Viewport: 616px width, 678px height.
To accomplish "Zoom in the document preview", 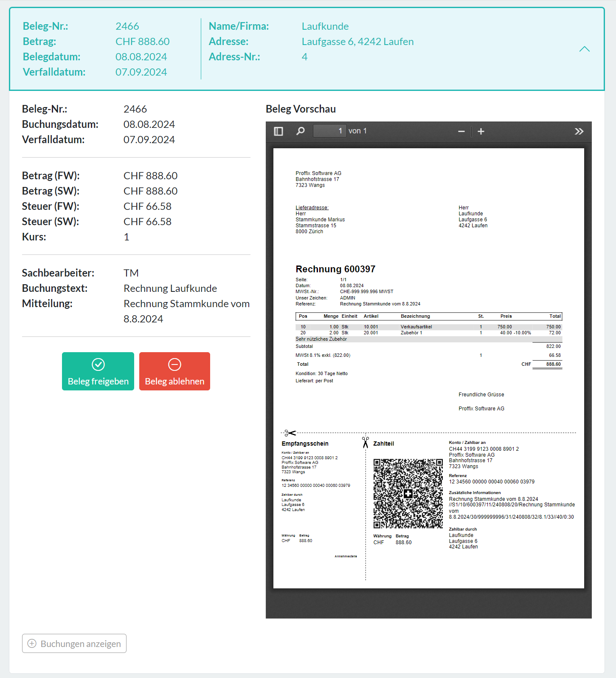I will tap(481, 132).
